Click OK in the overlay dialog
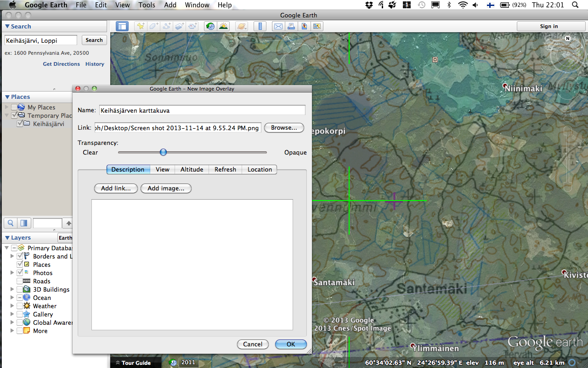Screen dimensions: 588x368 click(x=291, y=344)
